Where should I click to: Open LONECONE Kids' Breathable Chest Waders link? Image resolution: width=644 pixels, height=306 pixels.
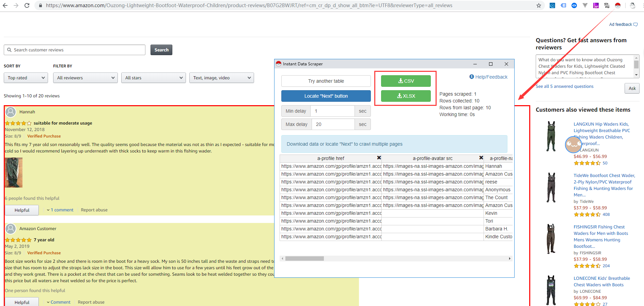[602, 281]
